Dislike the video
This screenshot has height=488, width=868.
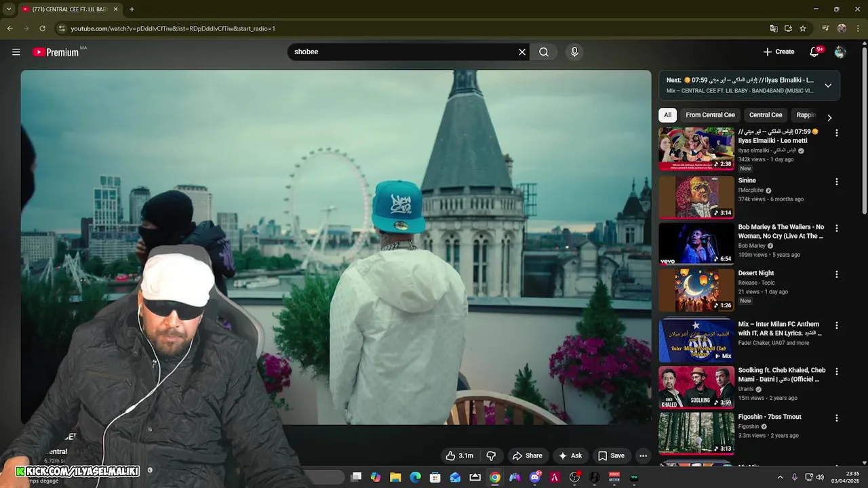492,455
